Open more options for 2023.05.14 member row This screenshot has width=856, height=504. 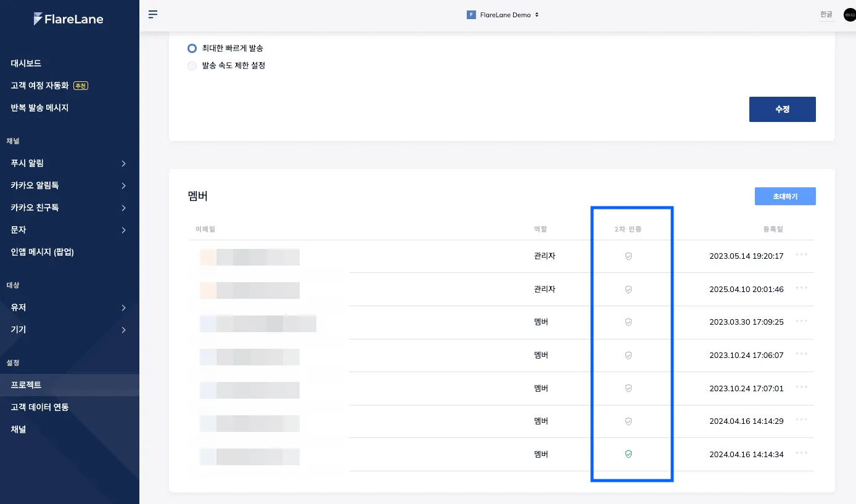(802, 254)
